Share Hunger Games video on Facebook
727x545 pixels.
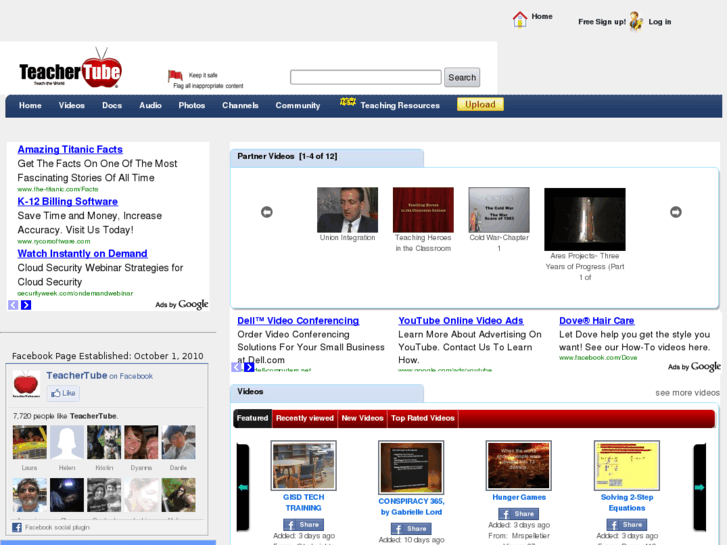(518, 514)
